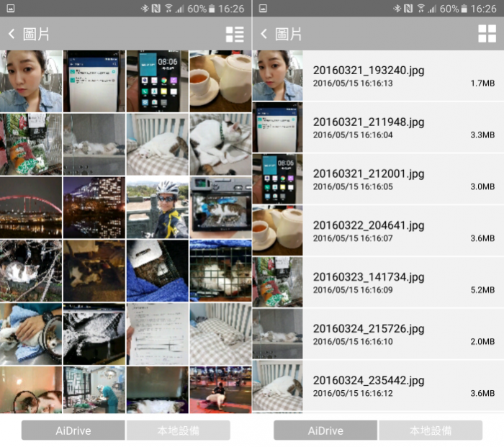
Task: Open the dog on red mat street photo
Action: click(220, 390)
